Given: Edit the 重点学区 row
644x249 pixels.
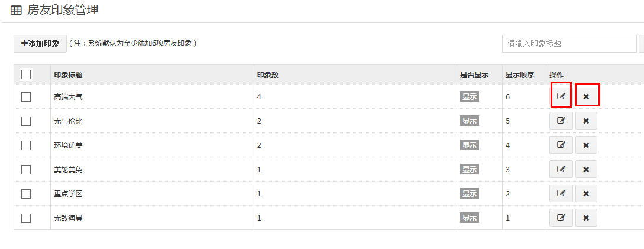Looking at the screenshot, I should coord(561,193).
